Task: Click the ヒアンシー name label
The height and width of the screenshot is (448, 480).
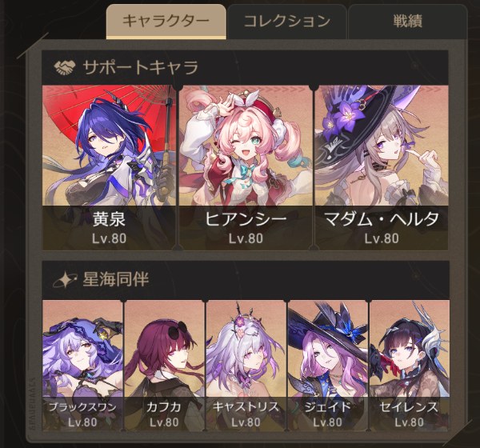Action: 246,219
